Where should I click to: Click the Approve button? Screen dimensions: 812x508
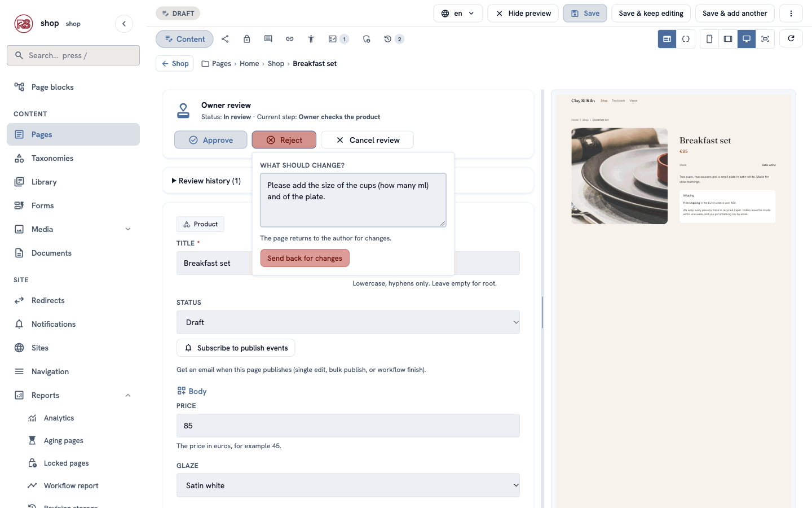coord(211,140)
